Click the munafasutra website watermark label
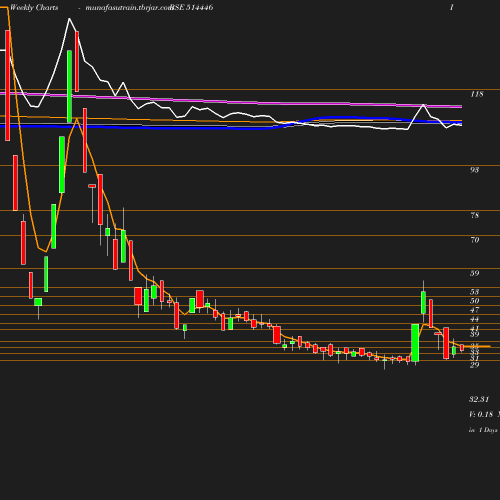500x500 pixels. (x=129, y=7)
